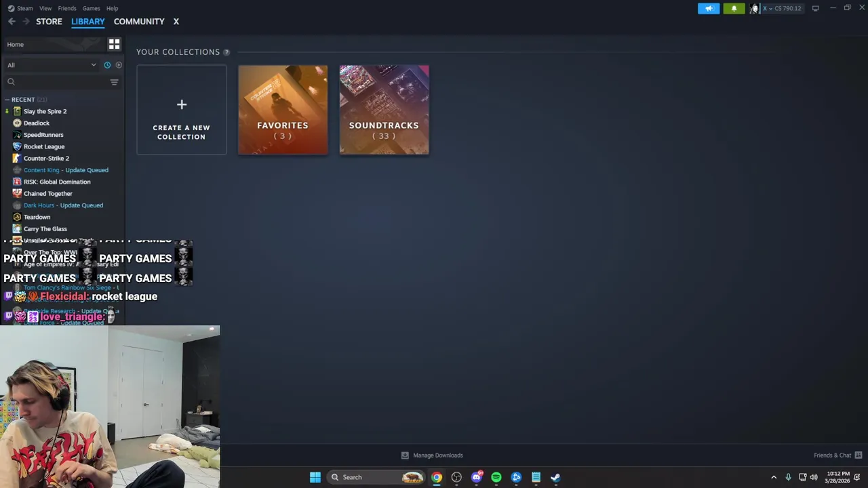
Task: Click the Friends & Chat icon
Action: click(859, 455)
